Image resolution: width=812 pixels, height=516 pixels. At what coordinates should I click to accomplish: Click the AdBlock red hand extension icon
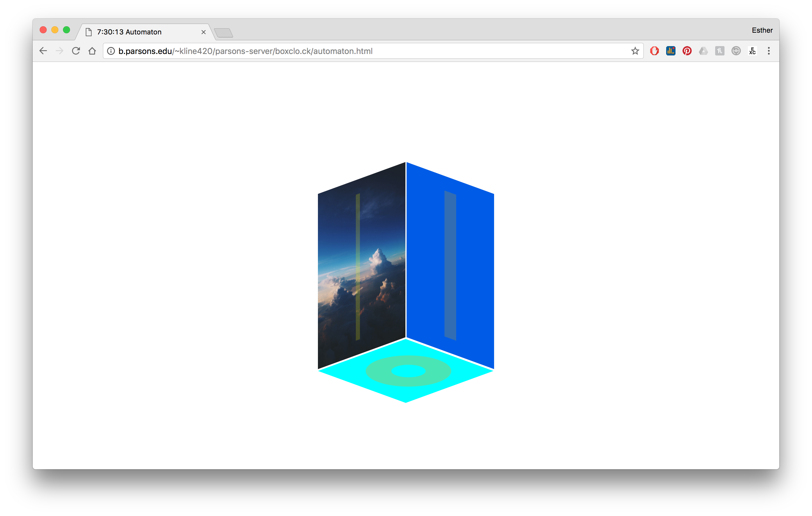[654, 51]
